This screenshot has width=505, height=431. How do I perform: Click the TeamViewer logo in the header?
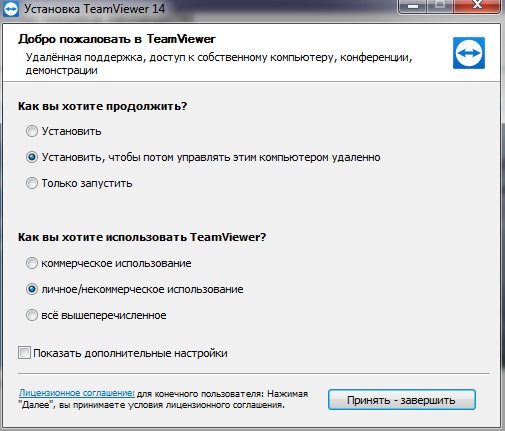[x=469, y=53]
